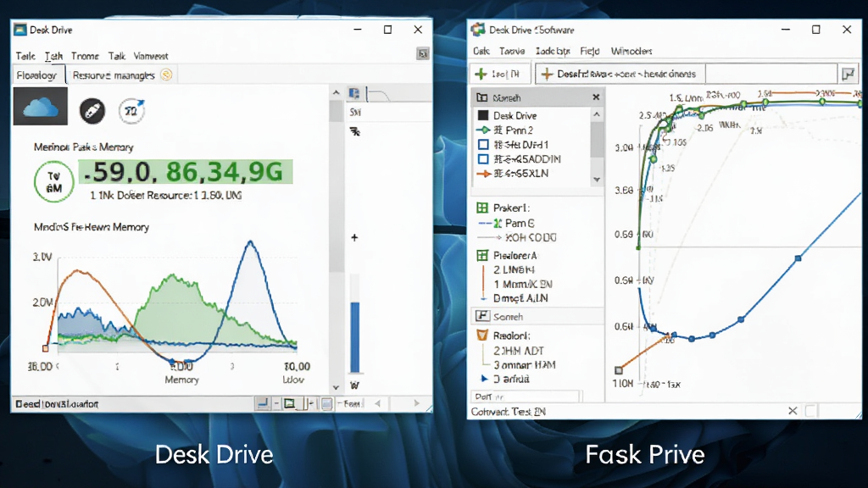Click the gray square marker at chart bottom left
The height and width of the screenshot is (488, 868).
click(x=619, y=370)
